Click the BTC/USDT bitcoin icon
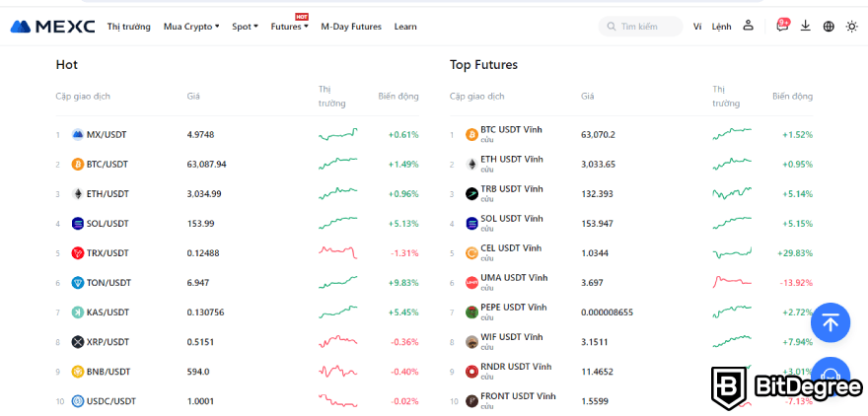The width and height of the screenshot is (868, 416). tap(78, 165)
